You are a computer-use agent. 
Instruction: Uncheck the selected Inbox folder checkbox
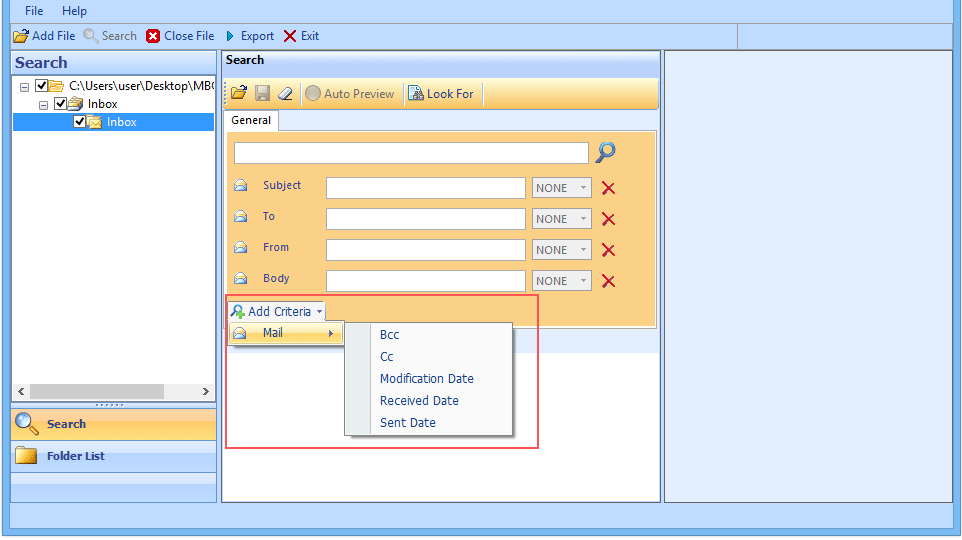pyautogui.click(x=80, y=122)
